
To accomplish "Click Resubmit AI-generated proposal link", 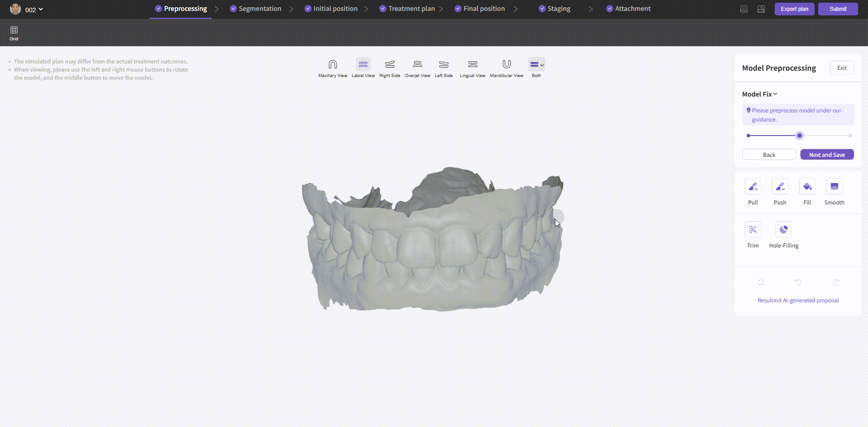I will [x=798, y=301].
